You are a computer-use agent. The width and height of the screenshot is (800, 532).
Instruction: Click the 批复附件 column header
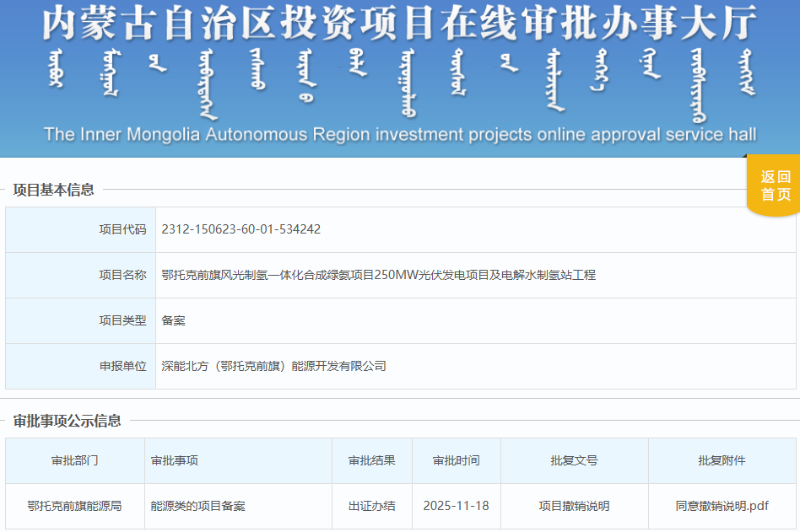click(723, 460)
